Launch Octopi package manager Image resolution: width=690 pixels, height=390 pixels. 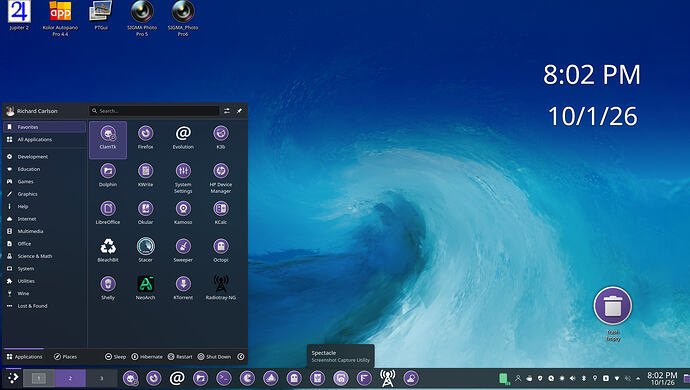click(221, 250)
